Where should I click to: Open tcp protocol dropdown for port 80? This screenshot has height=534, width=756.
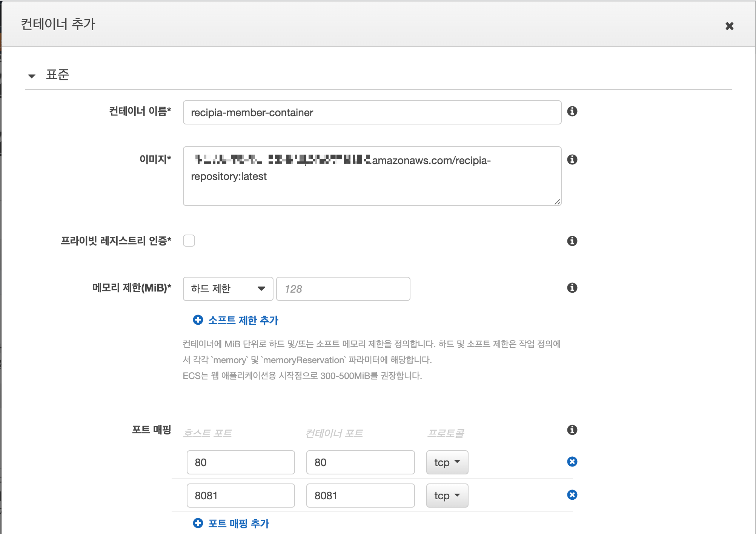(x=447, y=462)
